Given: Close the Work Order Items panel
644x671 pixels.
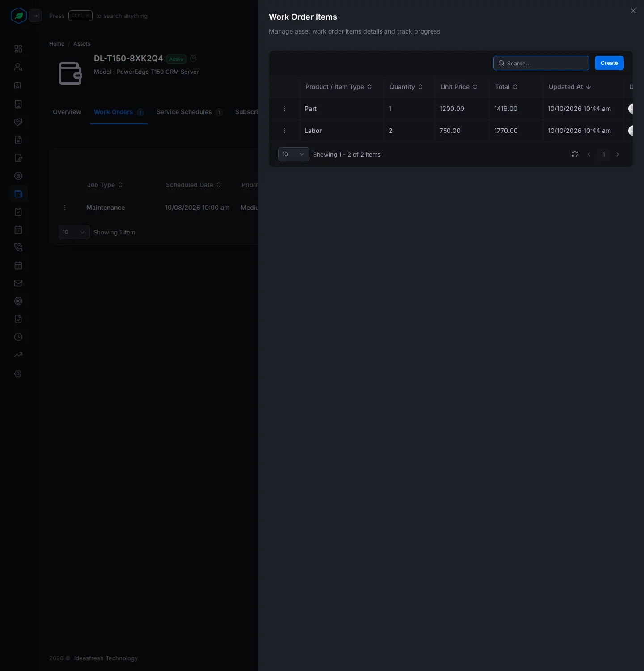Looking at the screenshot, I should [633, 11].
